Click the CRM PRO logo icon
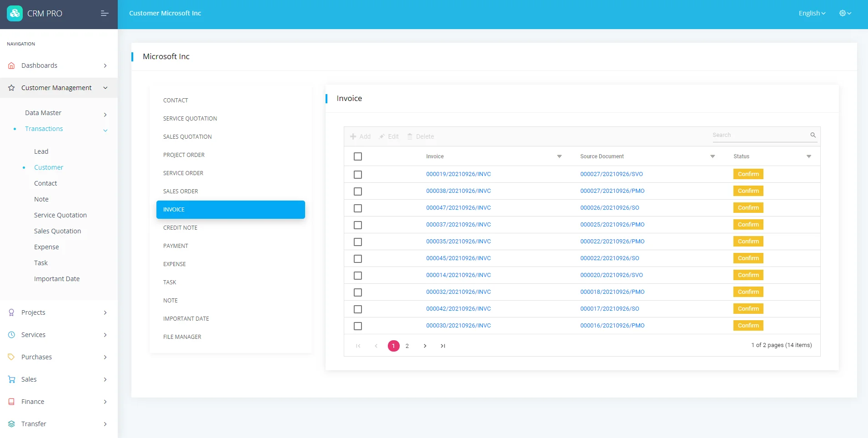This screenshot has width=868, height=438. (14, 13)
